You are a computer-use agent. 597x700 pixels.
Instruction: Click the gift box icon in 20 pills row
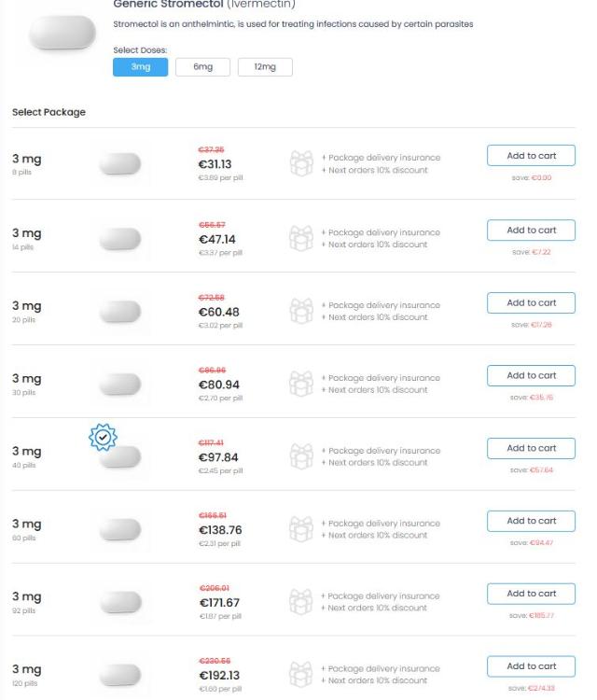coord(303,310)
